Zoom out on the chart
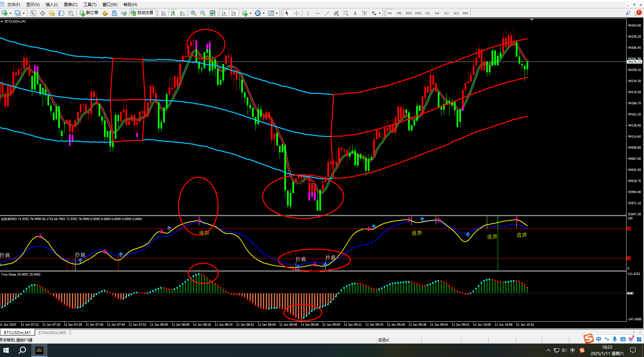Viewport: 644px width, 357px height. click(x=203, y=13)
